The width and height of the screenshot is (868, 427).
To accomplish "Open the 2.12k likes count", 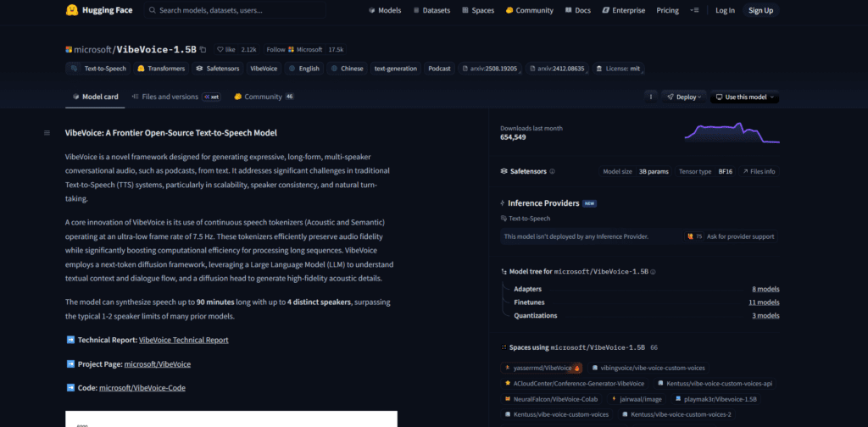I will point(249,50).
